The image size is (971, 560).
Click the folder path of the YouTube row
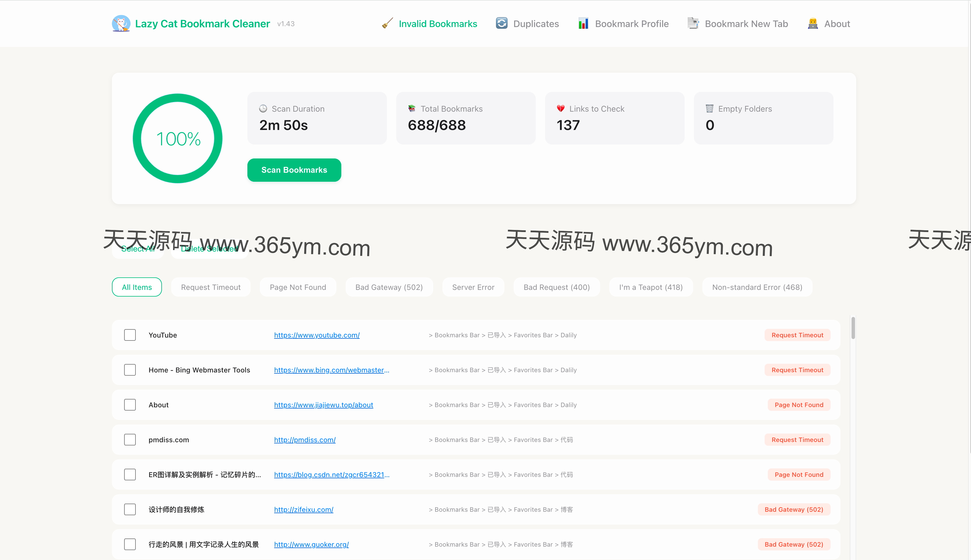pos(503,335)
